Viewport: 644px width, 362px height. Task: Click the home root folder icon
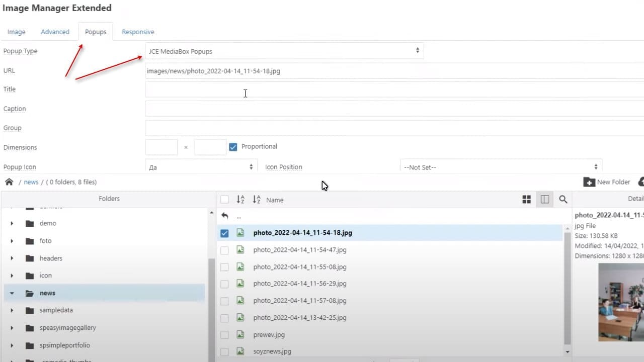pos(9,182)
